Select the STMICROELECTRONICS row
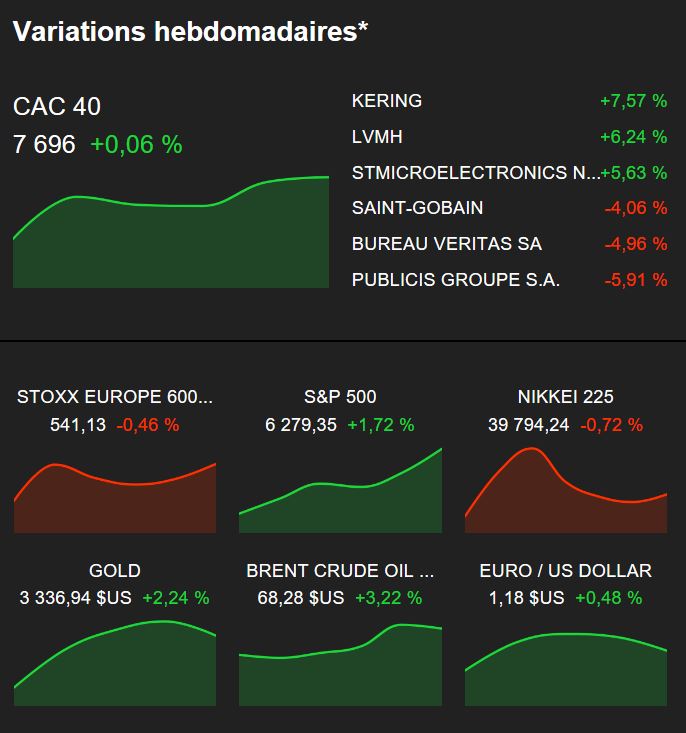686x733 pixels. [x=509, y=173]
